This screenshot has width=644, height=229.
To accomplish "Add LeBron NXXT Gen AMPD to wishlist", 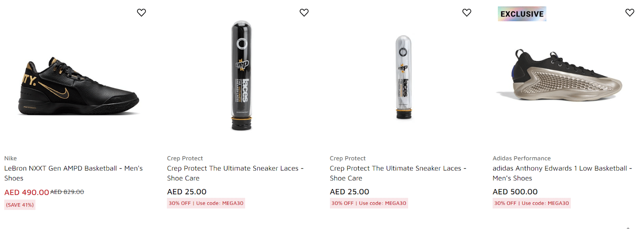I will tap(141, 12).
